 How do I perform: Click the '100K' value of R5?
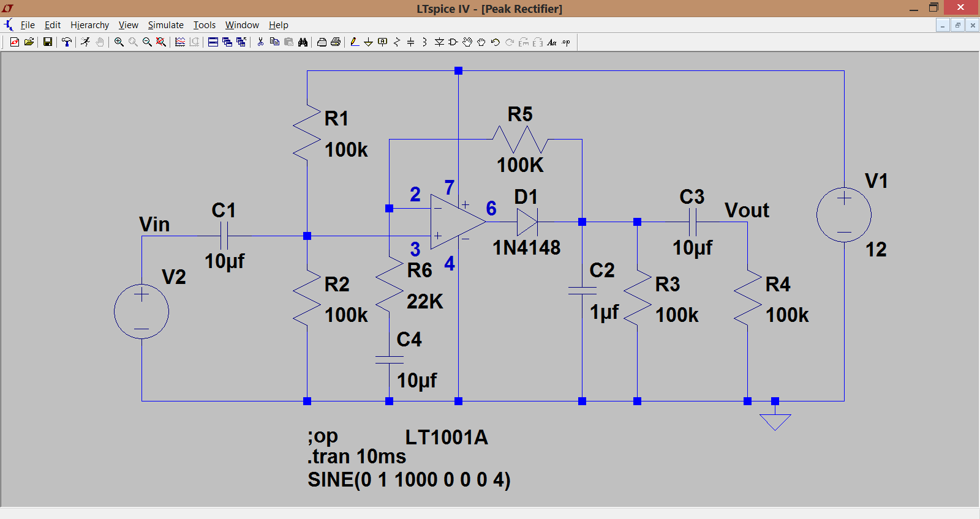[520, 165]
